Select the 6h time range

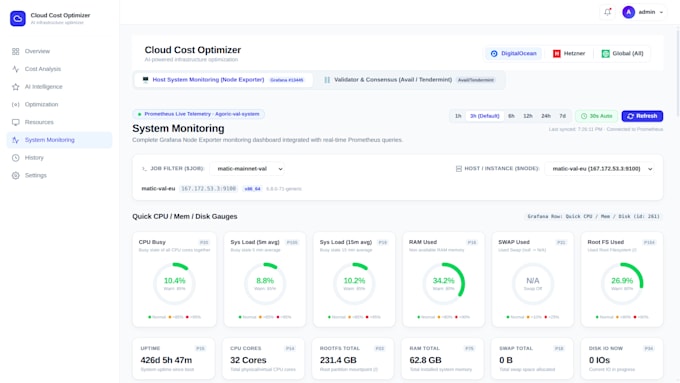511,116
